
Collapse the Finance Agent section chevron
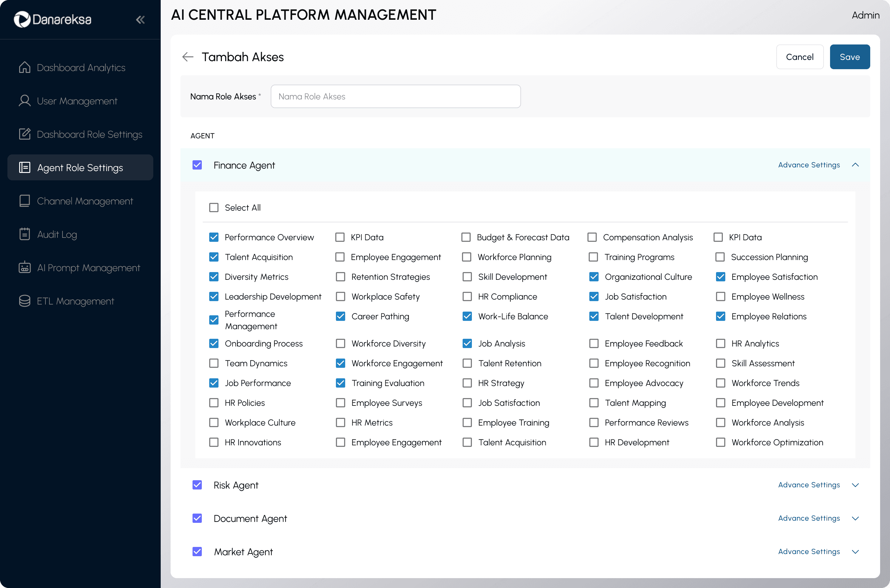(x=855, y=165)
